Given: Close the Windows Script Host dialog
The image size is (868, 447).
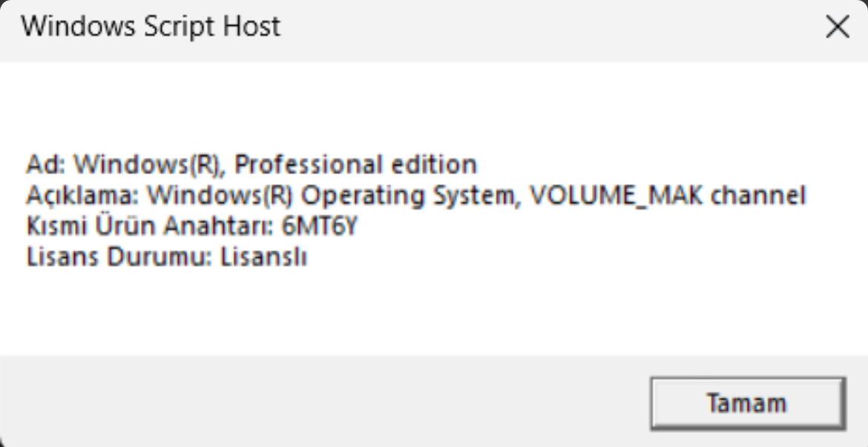Looking at the screenshot, I should pyautogui.click(x=838, y=28).
